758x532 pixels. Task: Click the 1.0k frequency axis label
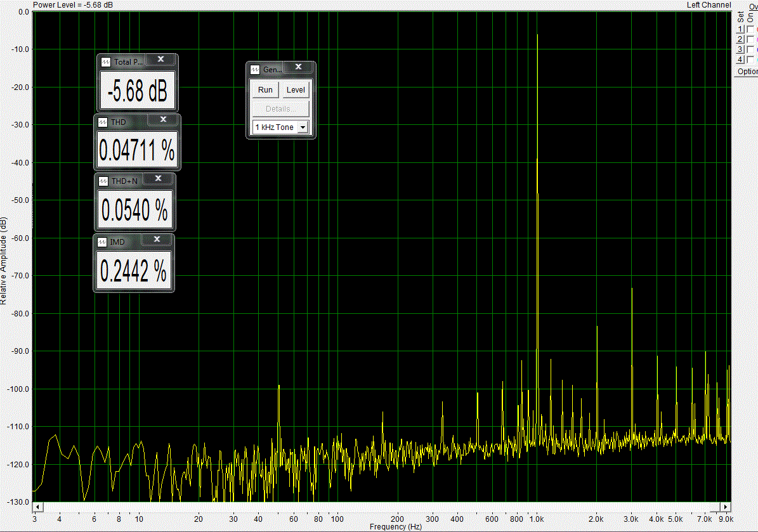(x=537, y=519)
